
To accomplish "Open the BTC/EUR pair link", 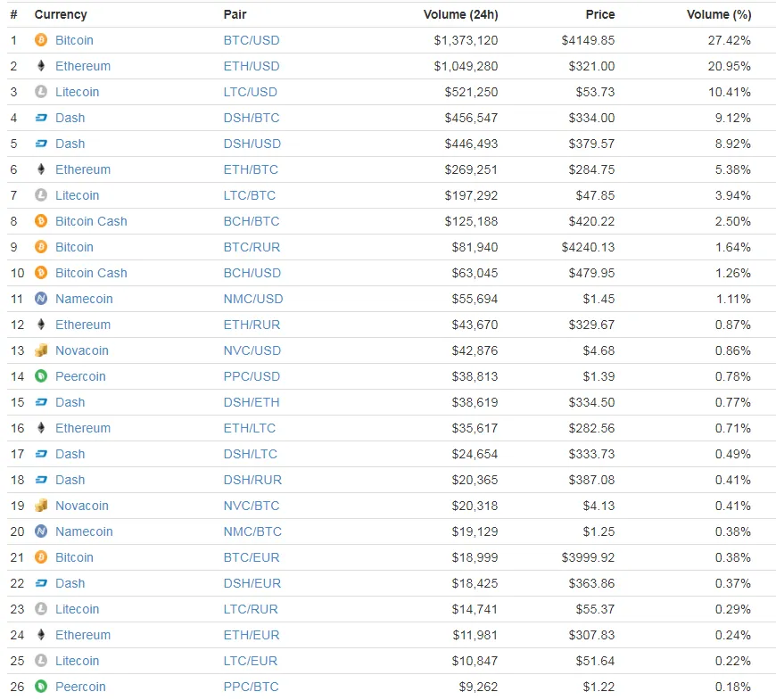I will (x=252, y=557).
